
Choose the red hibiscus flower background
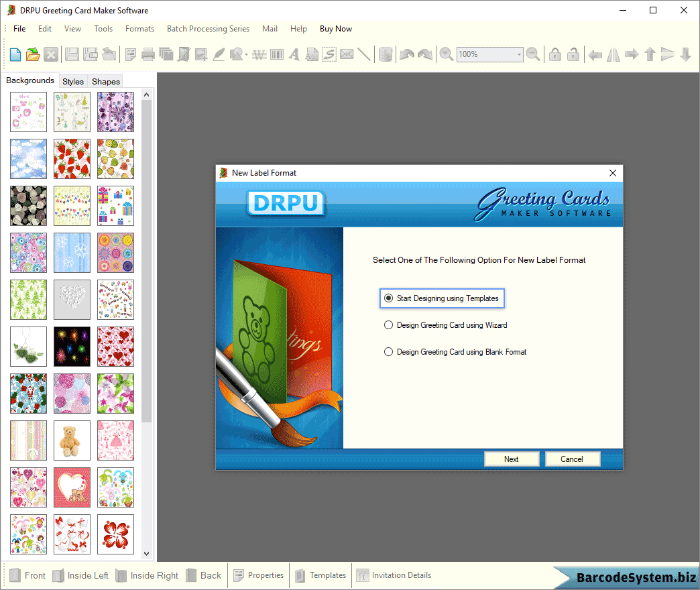click(x=115, y=534)
